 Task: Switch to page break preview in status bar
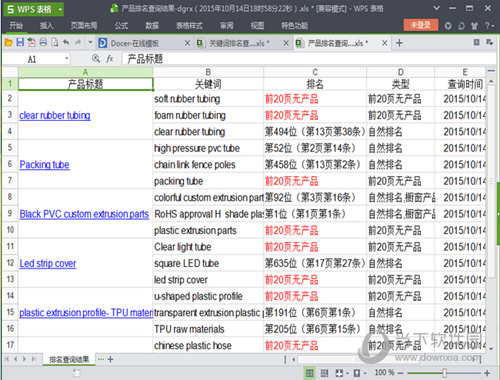(x=324, y=373)
